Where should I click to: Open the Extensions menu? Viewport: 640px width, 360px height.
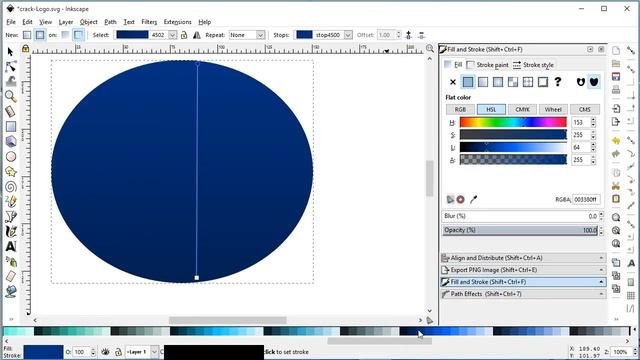(x=177, y=22)
